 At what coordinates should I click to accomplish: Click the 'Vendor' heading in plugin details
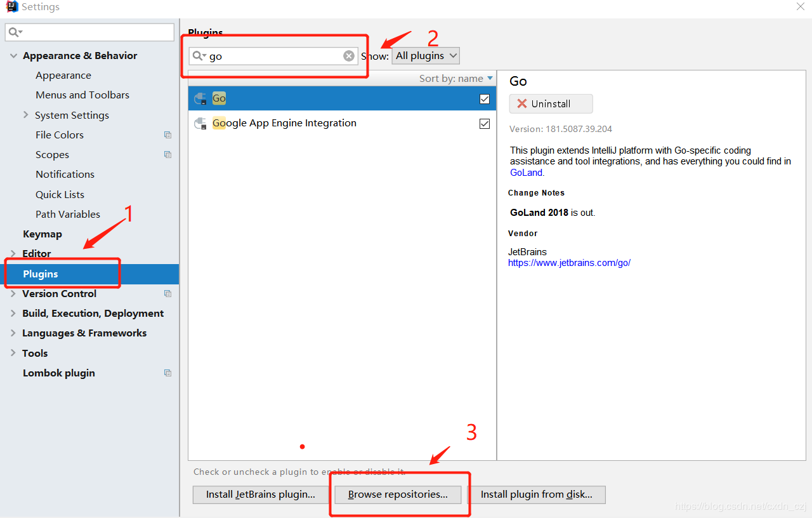[523, 234]
